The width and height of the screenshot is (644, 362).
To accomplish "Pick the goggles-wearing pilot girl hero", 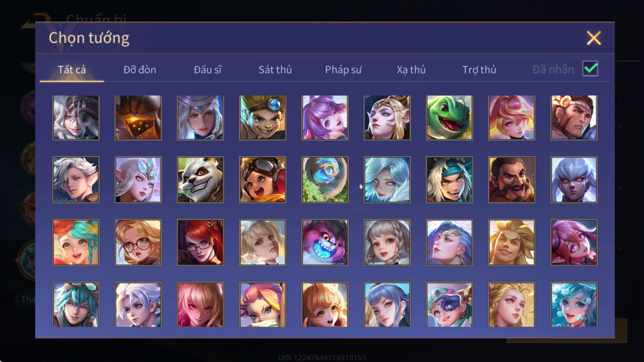I will coord(263,180).
